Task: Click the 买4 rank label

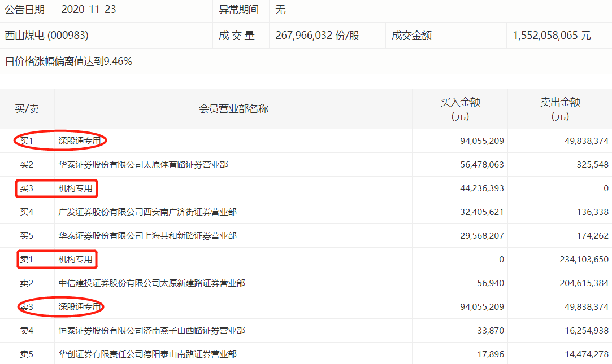Action: 27,212
